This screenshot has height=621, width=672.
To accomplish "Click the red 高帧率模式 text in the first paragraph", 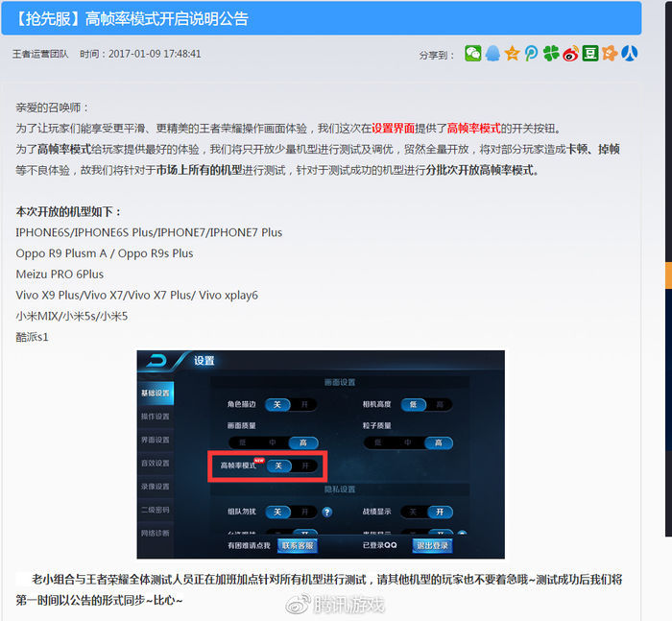I will pyautogui.click(x=473, y=129).
